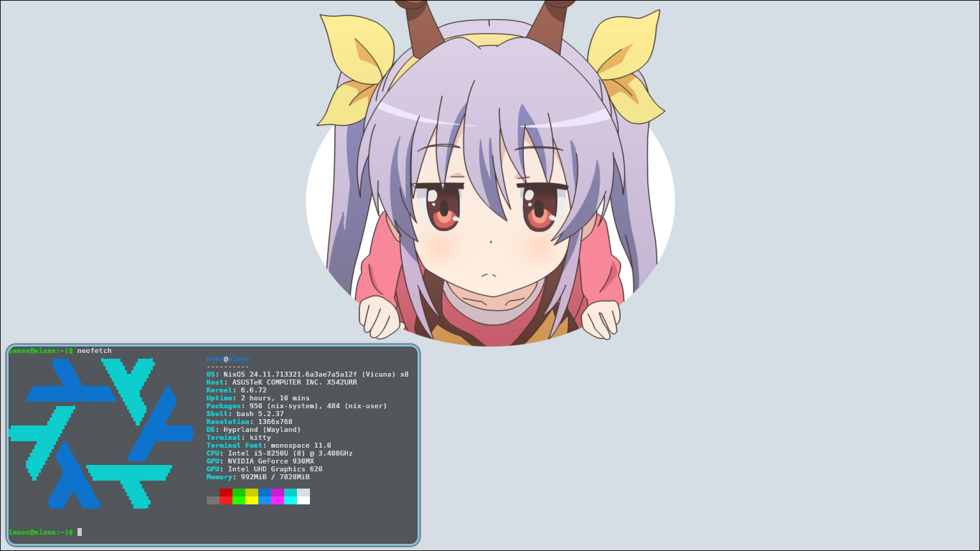This screenshot has width=980, height=551.
Task: Select the user@host title in the neofetch output
Action: point(228,359)
